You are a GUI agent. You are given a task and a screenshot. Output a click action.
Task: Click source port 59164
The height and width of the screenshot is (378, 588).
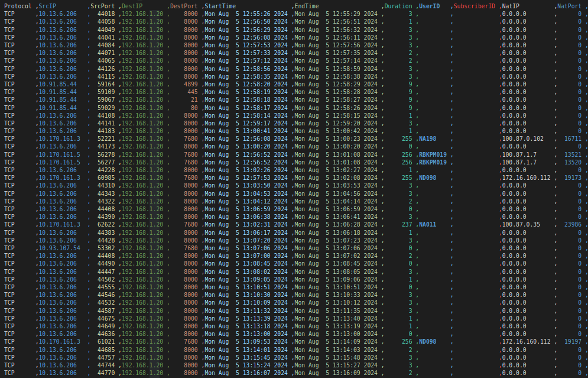pyautogui.click(x=106, y=84)
